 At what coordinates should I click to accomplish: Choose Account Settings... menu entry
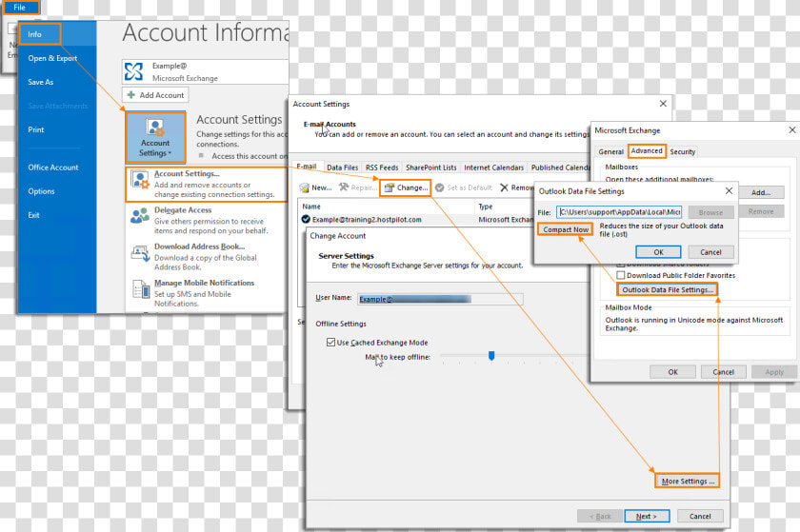(x=206, y=184)
